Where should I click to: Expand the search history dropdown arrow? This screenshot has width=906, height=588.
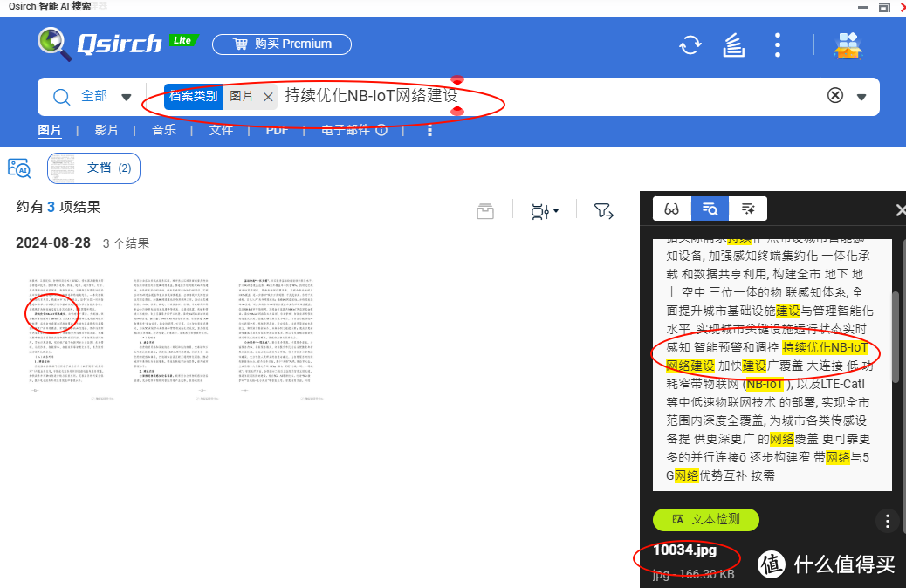(862, 96)
